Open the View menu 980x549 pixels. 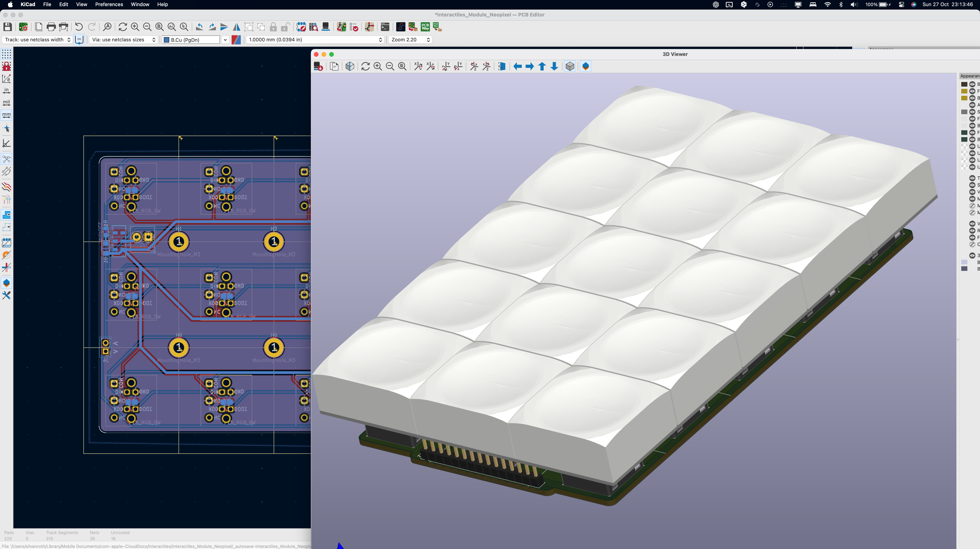point(81,4)
